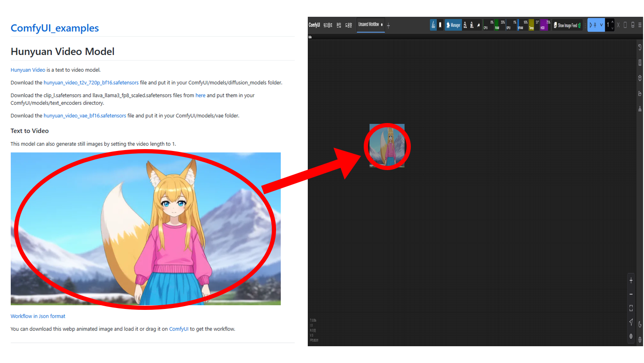Cancel current run with X icon
The image size is (644, 363).
618,25
